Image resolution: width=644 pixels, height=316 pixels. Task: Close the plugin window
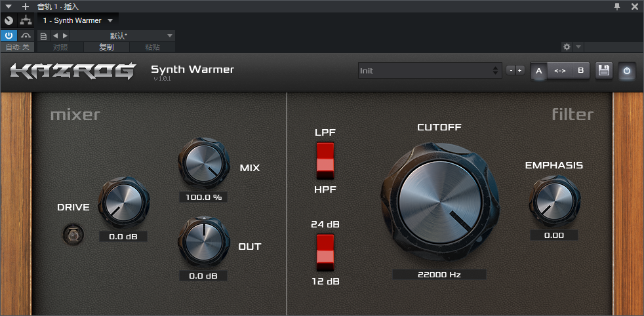[x=635, y=6]
